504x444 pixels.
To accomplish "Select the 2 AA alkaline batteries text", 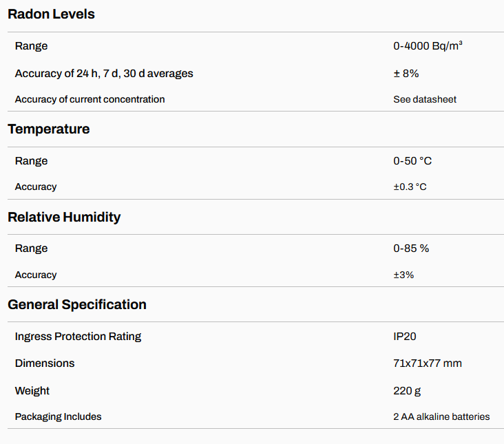I will [441, 416].
